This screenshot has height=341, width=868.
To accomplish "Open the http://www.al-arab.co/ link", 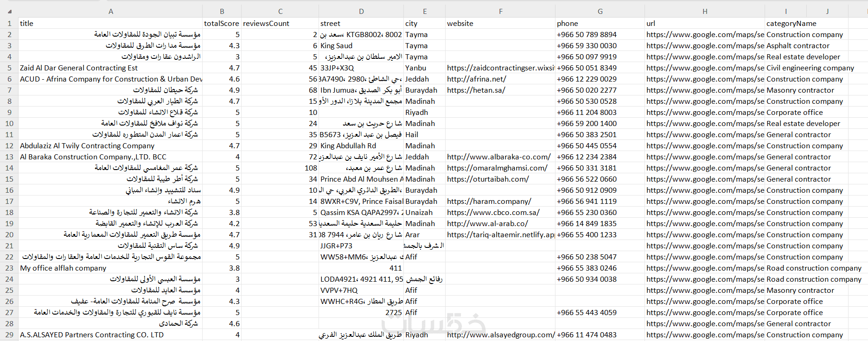I will coord(487,223).
